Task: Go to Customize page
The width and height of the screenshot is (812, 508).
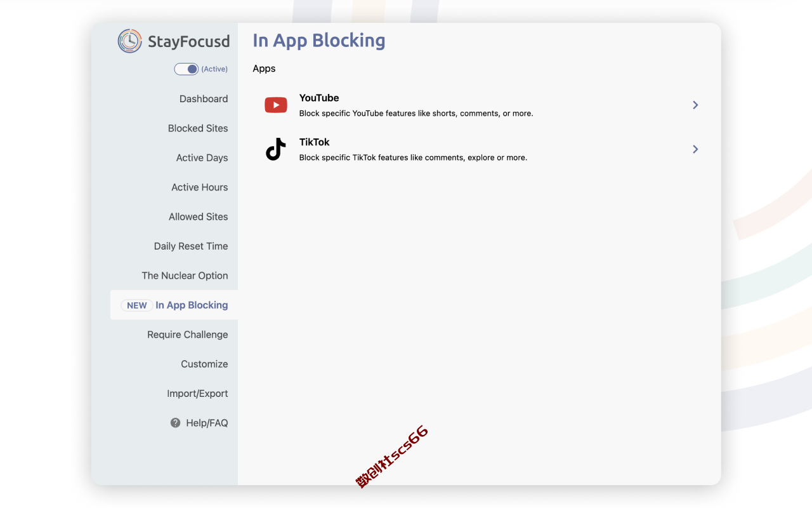Action: pos(204,364)
